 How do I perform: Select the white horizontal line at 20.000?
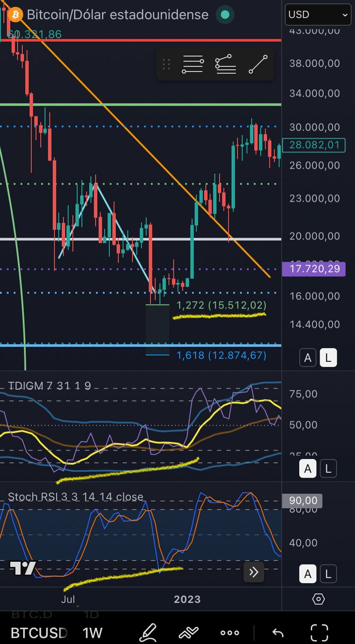[x=141, y=238]
